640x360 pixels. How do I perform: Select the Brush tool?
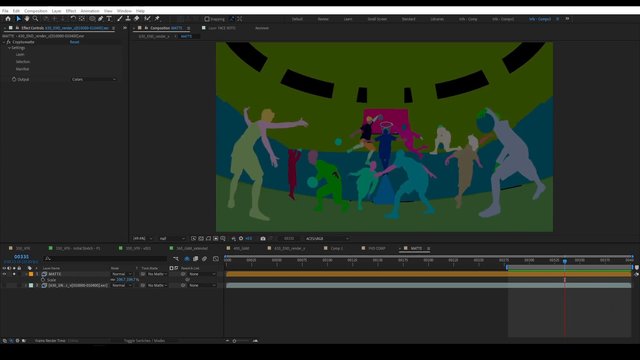[120, 19]
